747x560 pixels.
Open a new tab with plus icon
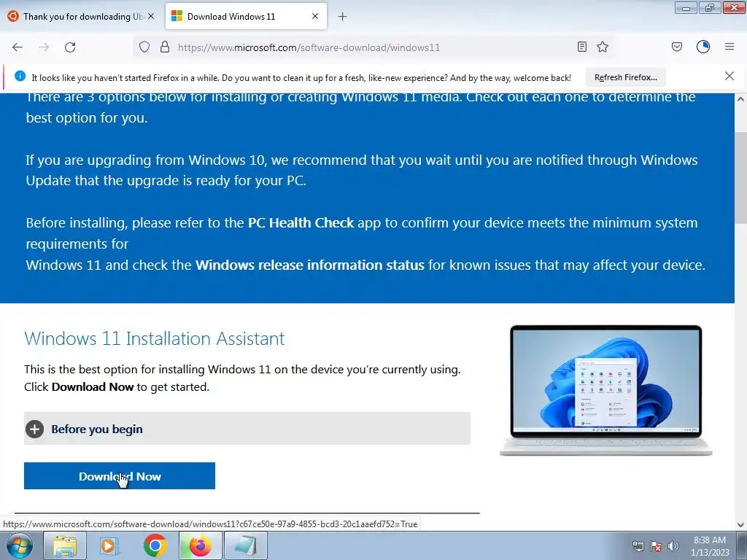343,17
